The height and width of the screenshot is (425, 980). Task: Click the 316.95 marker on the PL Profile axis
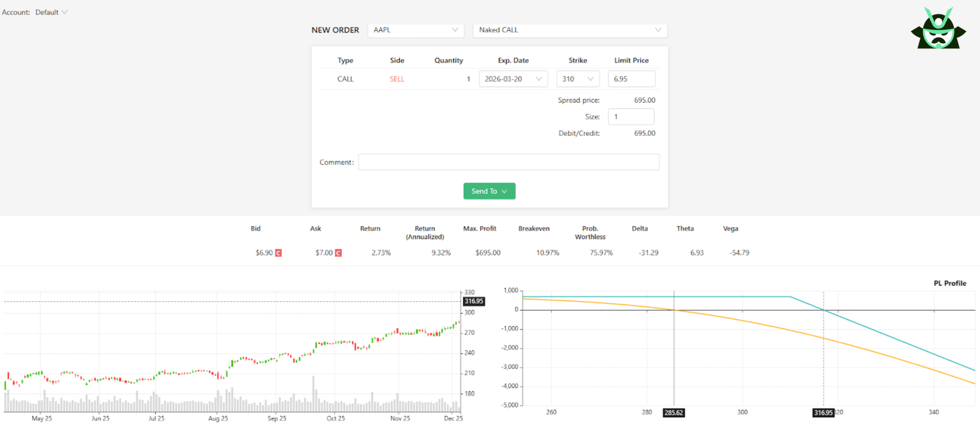824,413
